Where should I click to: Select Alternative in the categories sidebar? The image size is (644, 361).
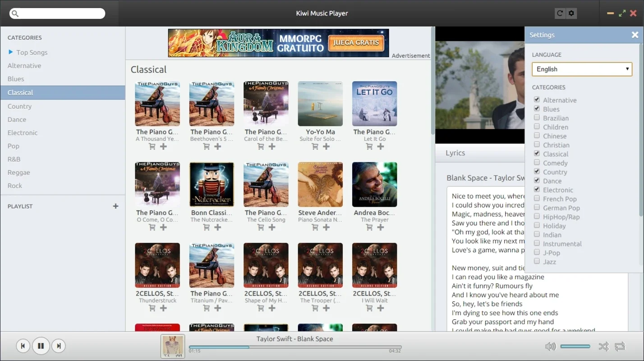24,65
